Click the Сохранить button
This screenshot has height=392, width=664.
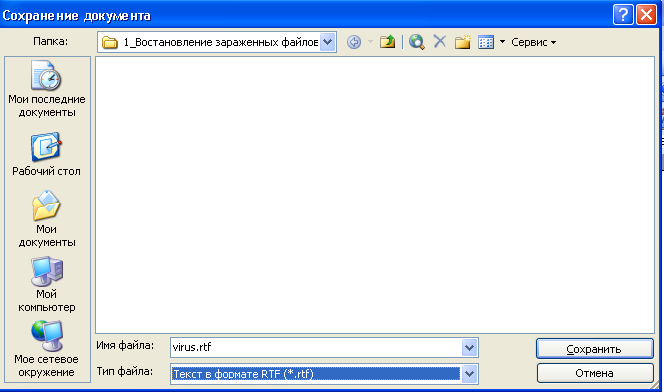click(x=595, y=349)
